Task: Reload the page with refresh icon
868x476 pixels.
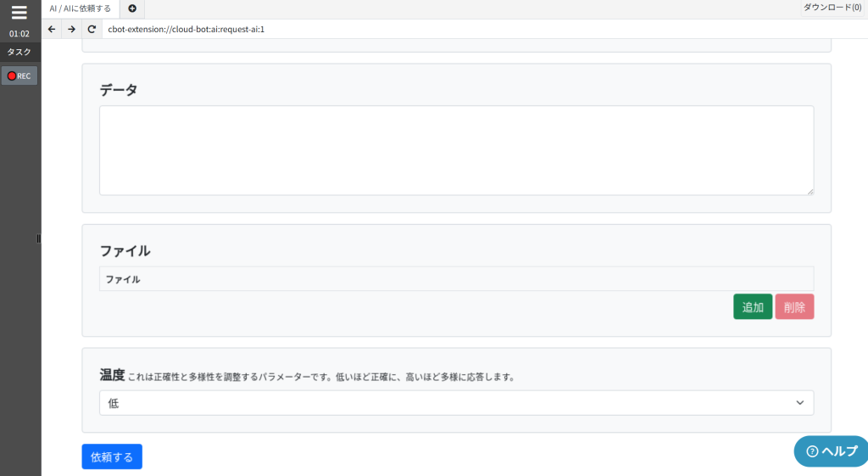Action: pos(92,29)
